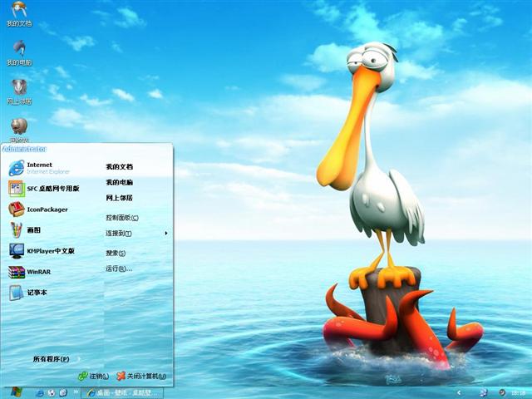532x399 pixels.
Task: Open 网上邻居 in Start menu right pane
Action: (119, 198)
